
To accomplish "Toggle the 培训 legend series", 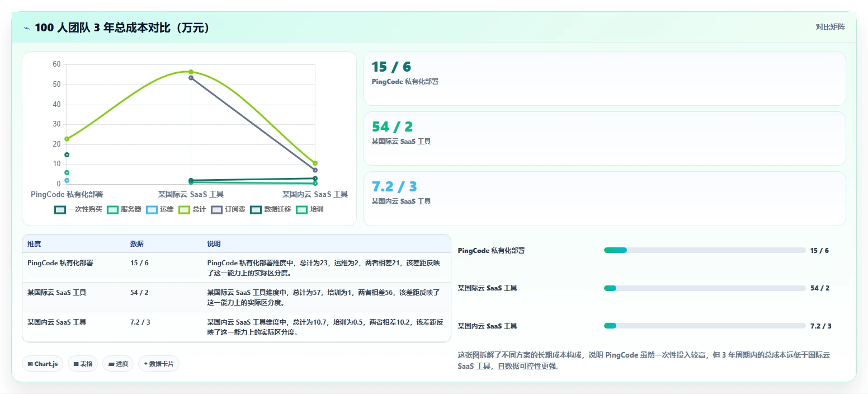I will [x=310, y=209].
